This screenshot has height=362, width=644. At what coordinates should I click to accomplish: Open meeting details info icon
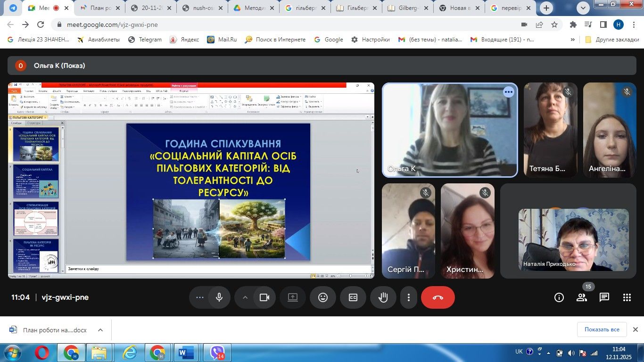(x=559, y=297)
